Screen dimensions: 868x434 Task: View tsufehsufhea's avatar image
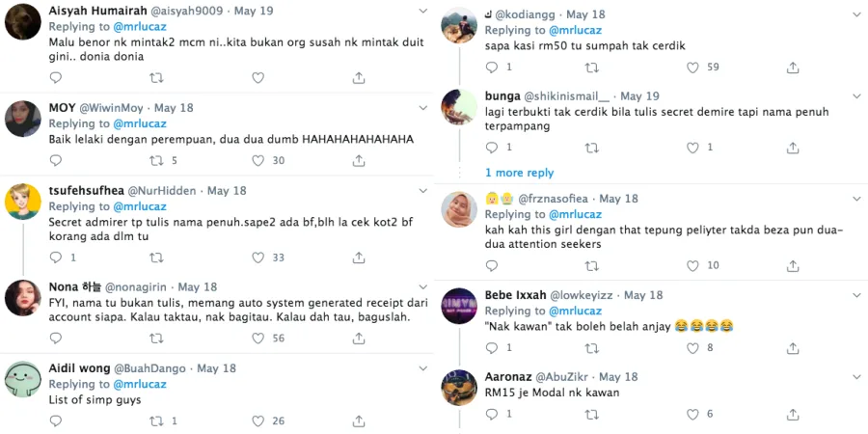click(x=22, y=202)
